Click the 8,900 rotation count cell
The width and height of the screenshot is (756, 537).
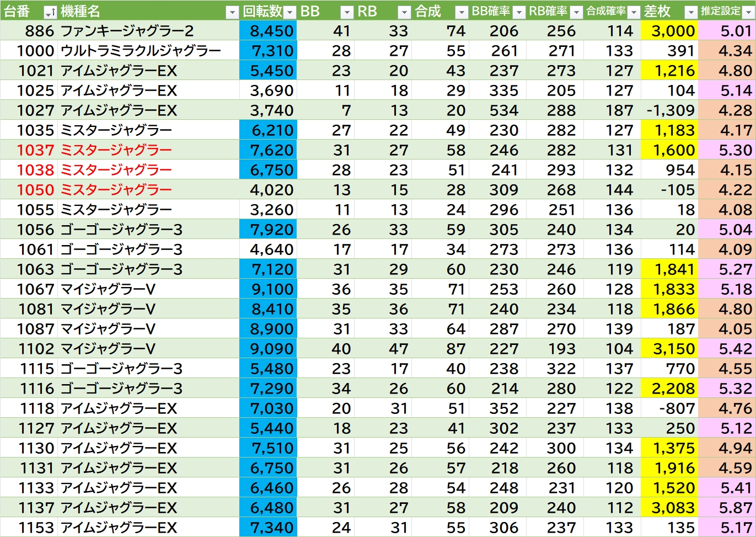point(269,329)
